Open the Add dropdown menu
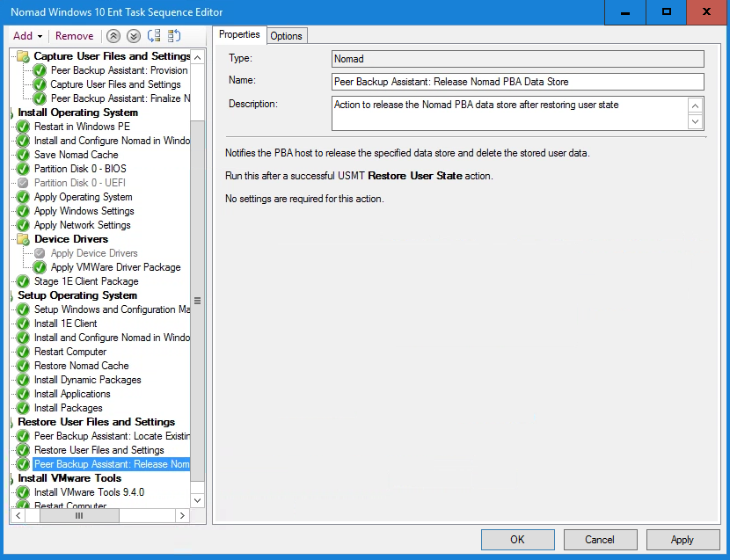 click(27, 36)
